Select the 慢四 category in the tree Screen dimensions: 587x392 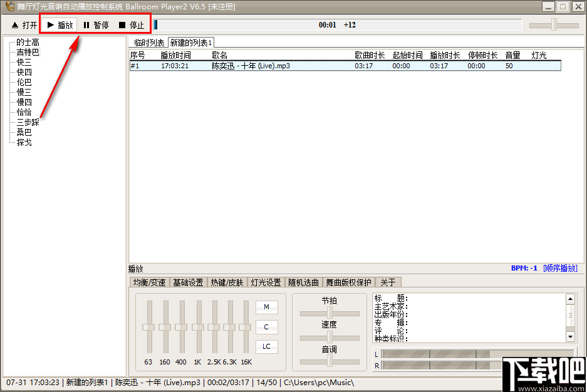24,102
